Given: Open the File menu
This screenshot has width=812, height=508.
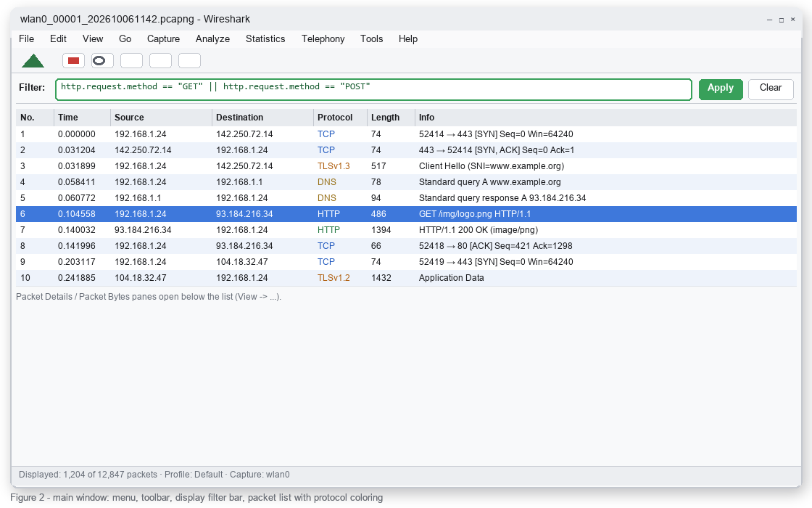Looking at the screenshot, I should 26,39.
